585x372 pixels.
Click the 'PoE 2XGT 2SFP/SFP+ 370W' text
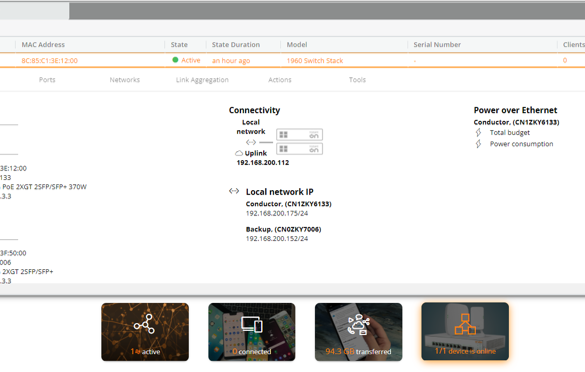[44, 187]
